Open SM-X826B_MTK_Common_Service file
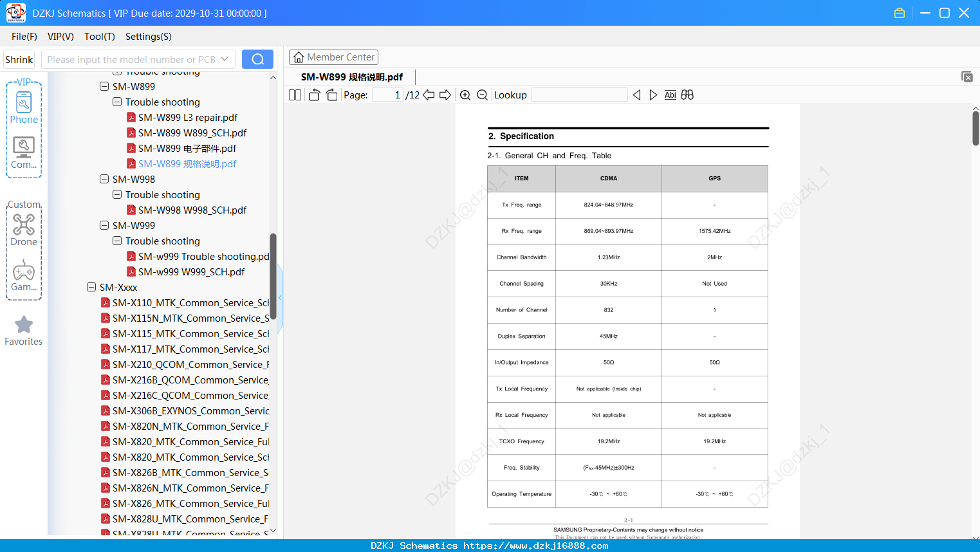The image size is (980, 552). [x=191, y=472]
